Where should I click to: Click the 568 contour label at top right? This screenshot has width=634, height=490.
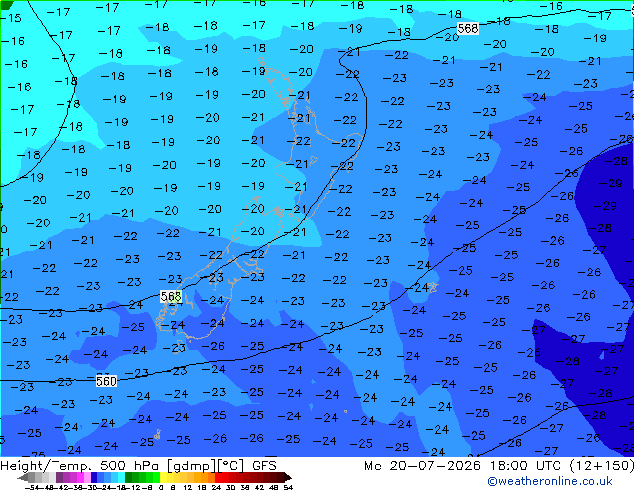(468, 28)
